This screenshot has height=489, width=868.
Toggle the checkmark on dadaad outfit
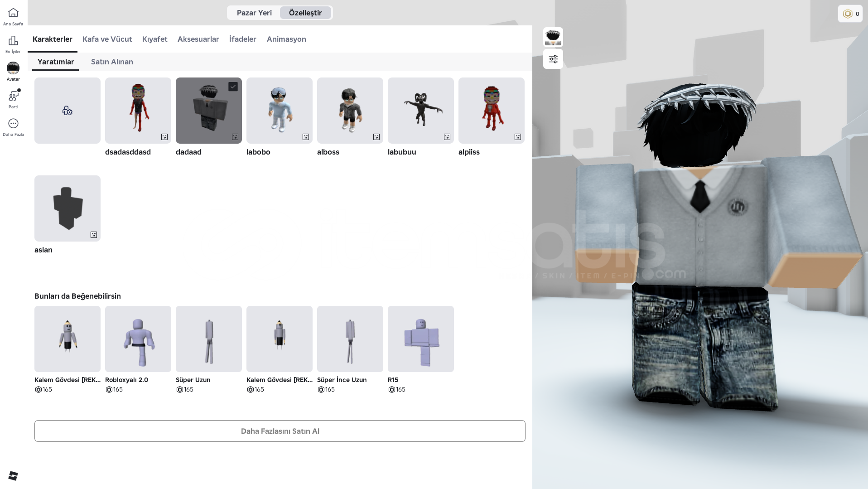click(x=233, y=87)
